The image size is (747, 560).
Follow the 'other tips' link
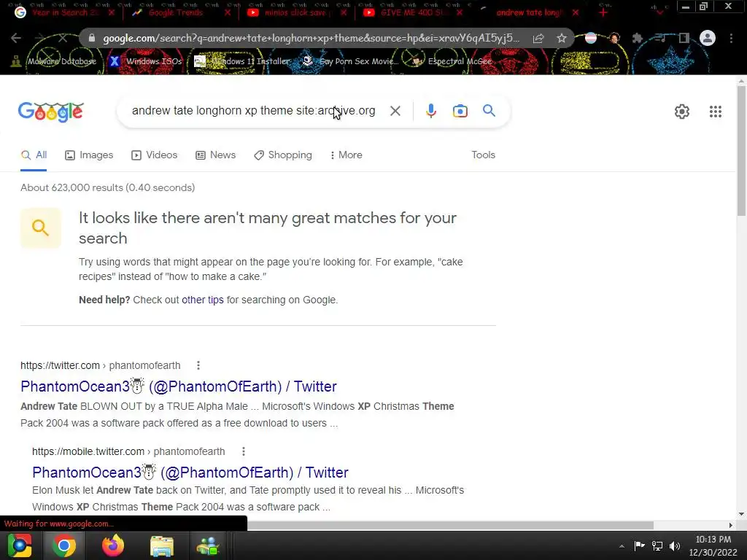203,300
